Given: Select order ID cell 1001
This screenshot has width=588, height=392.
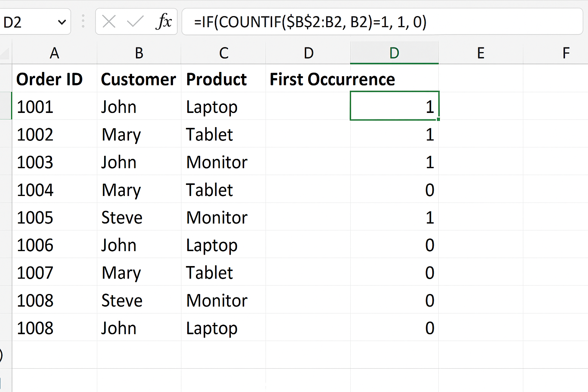Looking at the screenshot, I should (54, 106).
